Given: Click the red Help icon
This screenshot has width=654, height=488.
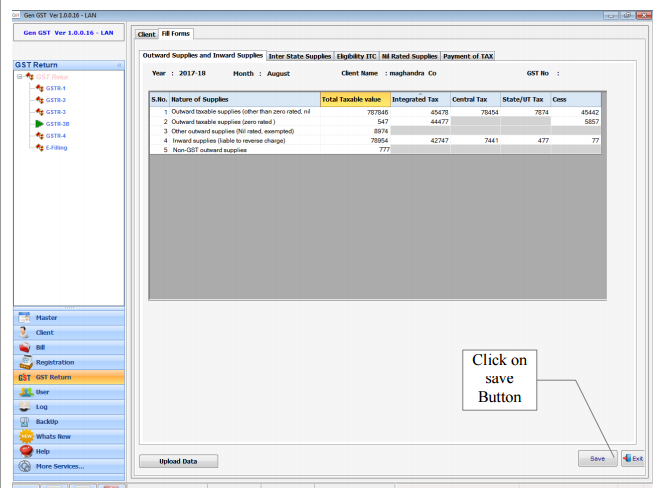Looking at the screenshot, I should [26, 451].
